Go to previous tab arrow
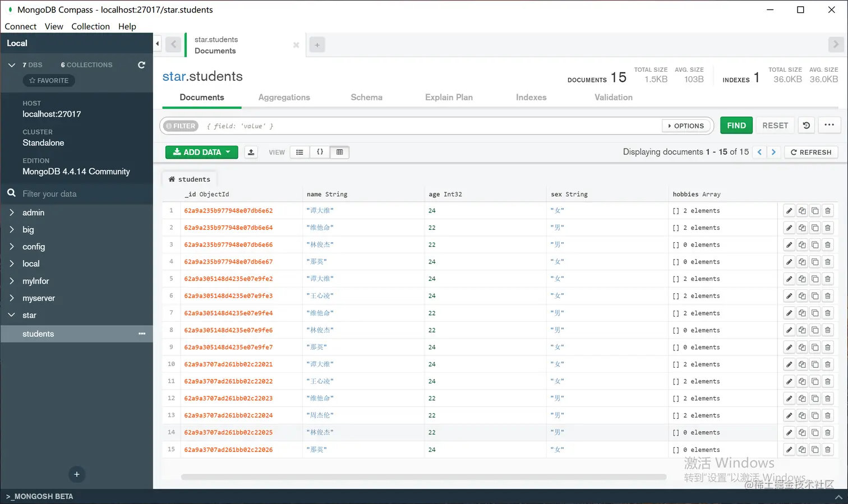The image size is (848, 504). point(173,44)
